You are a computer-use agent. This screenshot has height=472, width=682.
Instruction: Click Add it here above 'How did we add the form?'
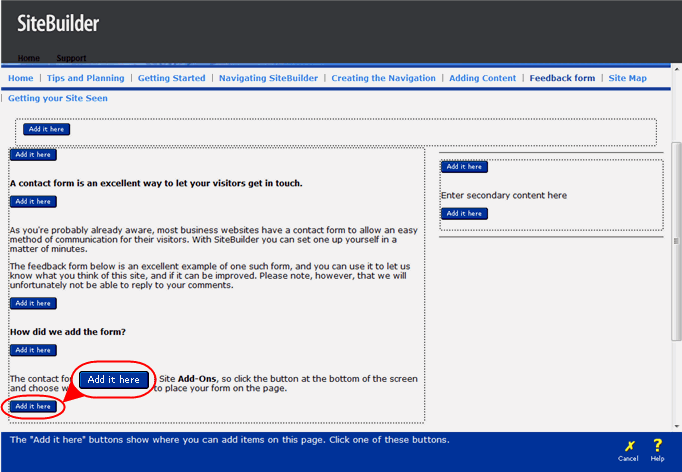pyautogui.click(x=33, y=303)
